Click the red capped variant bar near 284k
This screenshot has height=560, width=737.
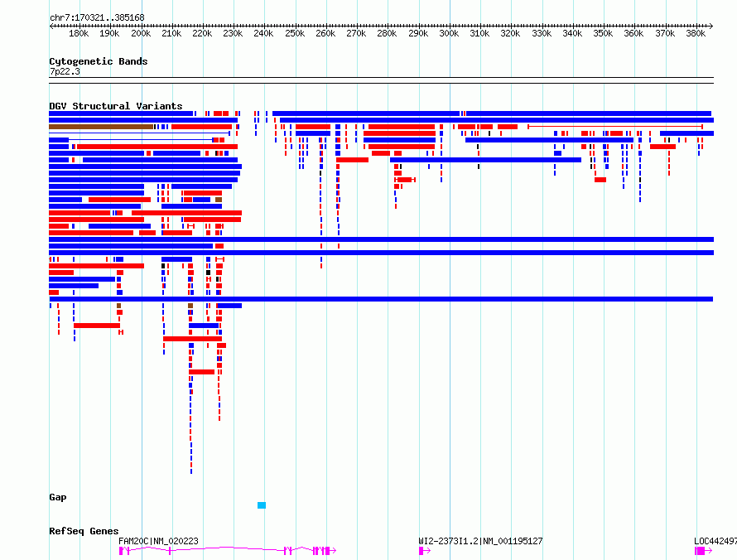tap(405, 180)
